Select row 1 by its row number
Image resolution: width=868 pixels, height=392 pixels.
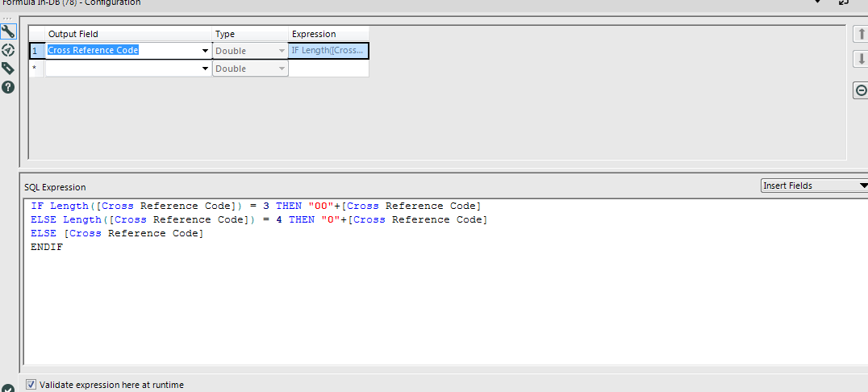[36, 51]
